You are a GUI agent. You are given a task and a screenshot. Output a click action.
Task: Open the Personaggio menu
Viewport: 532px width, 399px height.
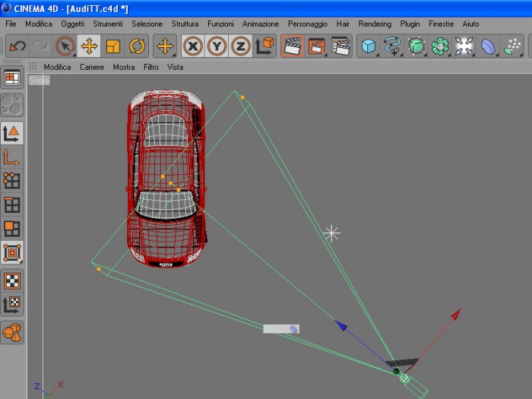pos(307,24)
